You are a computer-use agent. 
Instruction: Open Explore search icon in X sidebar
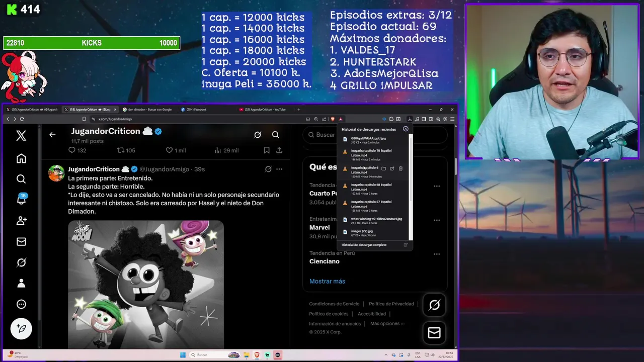click(21, 179)
